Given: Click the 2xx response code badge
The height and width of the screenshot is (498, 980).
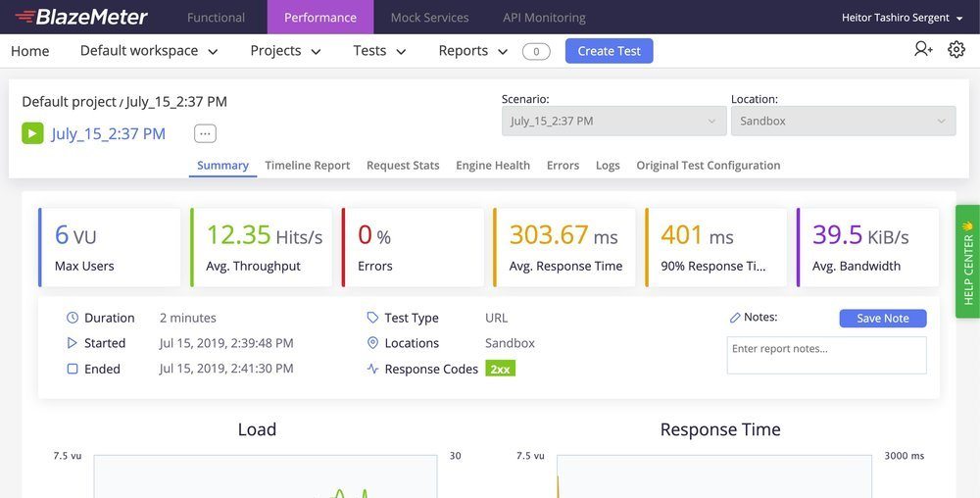Looking at the screenshot, I should (500, 369).
